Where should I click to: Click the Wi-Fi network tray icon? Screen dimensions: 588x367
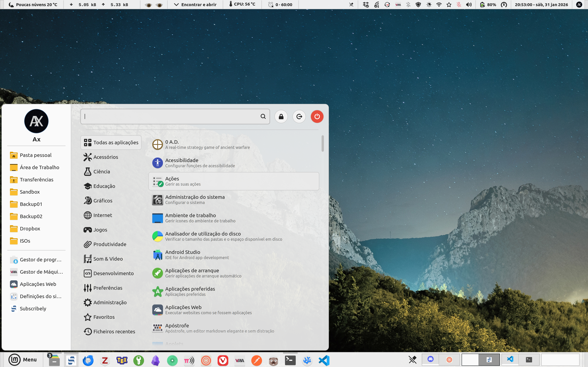[439, 5]
